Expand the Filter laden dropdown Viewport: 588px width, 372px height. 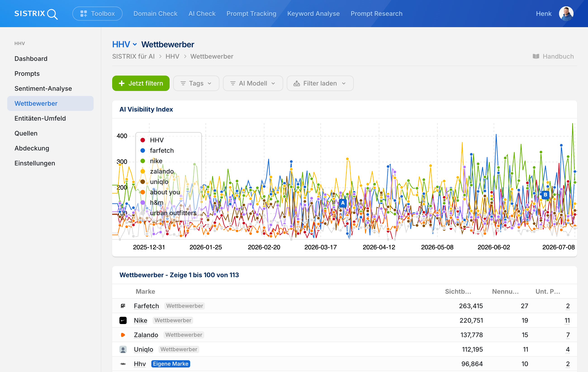(320, 83)
